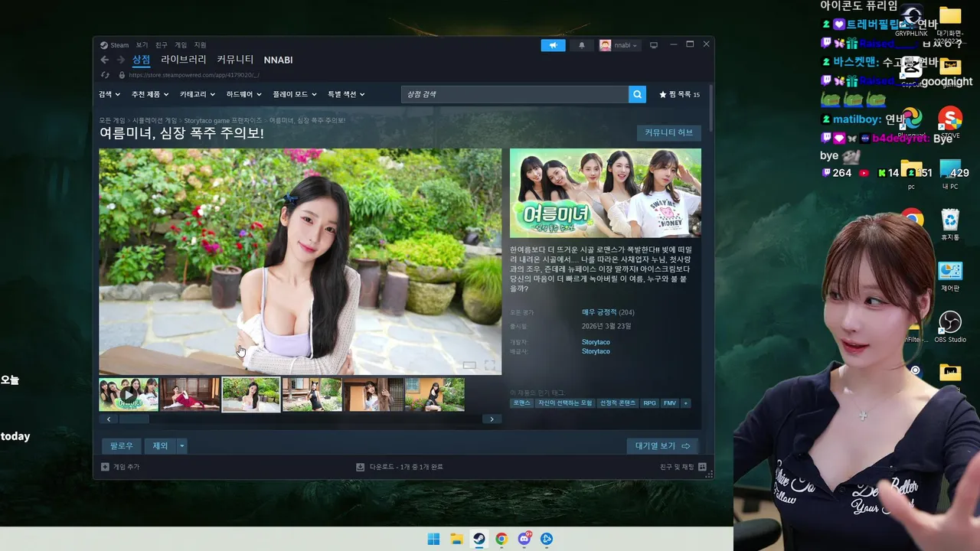Viewport: 980px width, 551px height.
Task: Click the 커뮤니티 허브 button
Action: 668,132
